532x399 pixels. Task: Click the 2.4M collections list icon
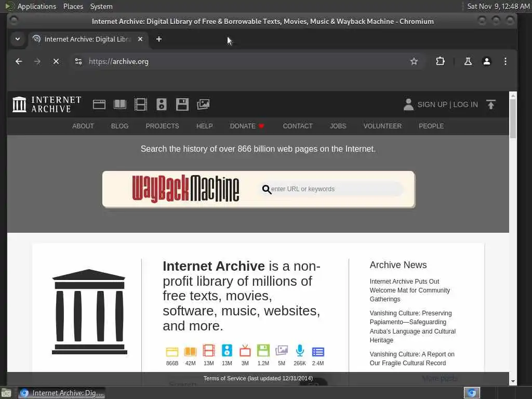click(x=318, y=352)
